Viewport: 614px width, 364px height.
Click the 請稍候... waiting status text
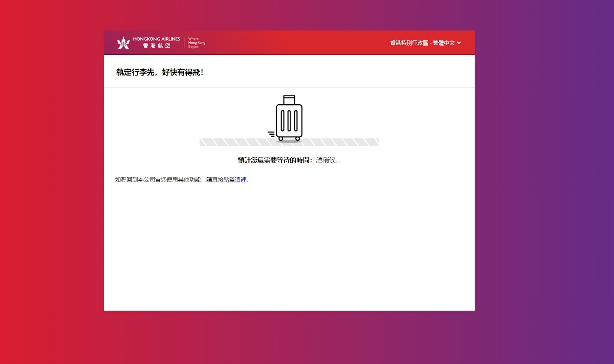(328, 160)
